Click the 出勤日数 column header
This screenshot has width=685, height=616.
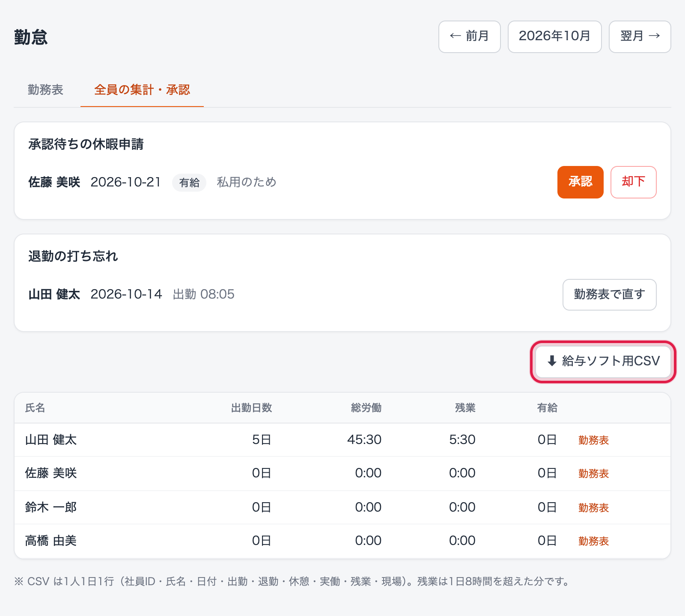pyautogui.click(x=252, y=408)
